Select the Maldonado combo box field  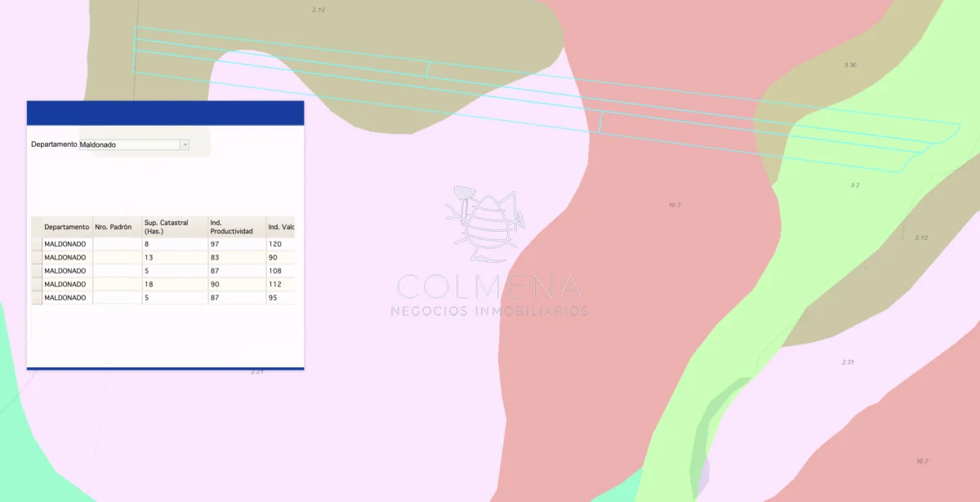click(x=134, y=144)
